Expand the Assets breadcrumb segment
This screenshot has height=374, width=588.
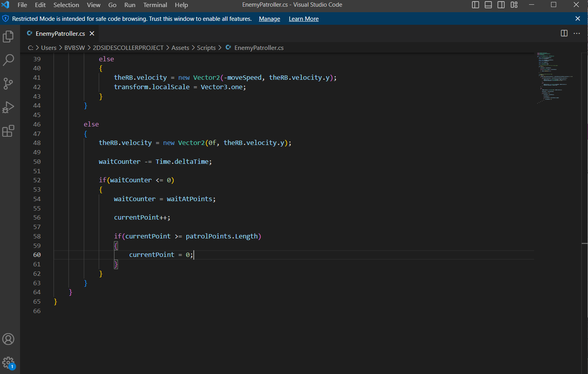180,48
